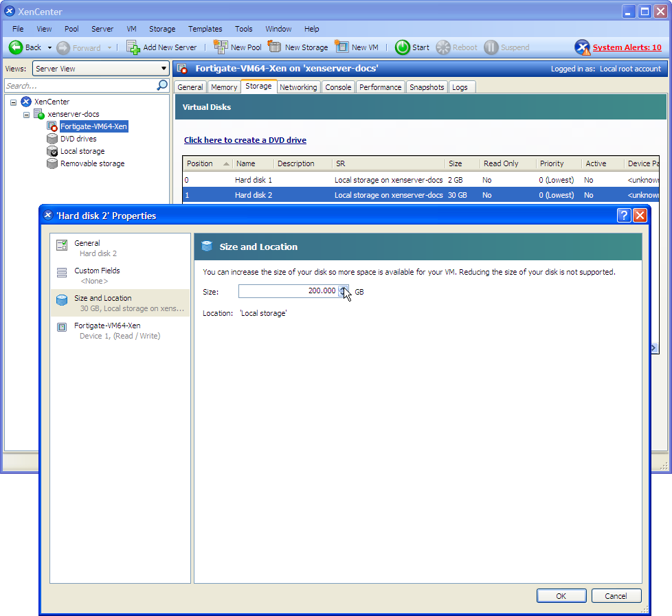Screen dimensions: 672x616
Task: Maximize the XenCenter window
Action: pyautogui.click(x=645, y=11)
